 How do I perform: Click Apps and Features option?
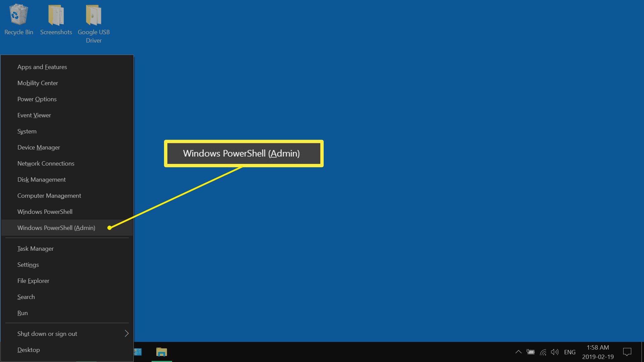(42, 67)
